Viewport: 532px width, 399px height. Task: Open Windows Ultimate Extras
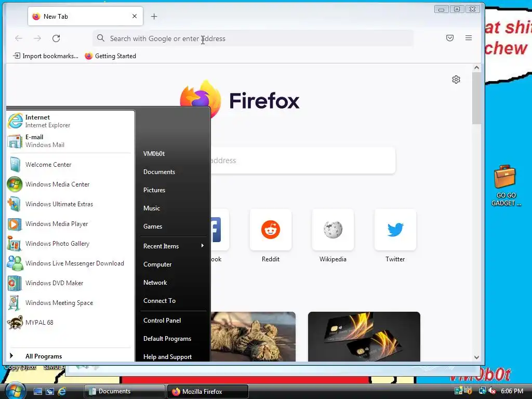point(70,204)
